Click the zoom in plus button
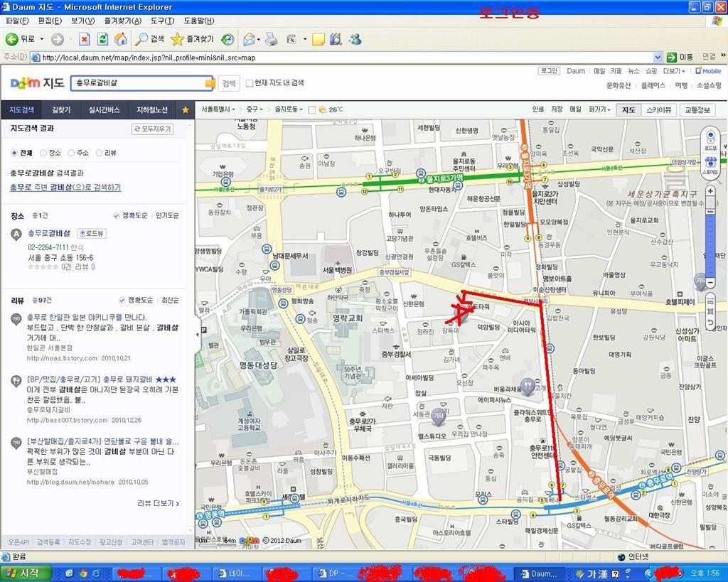This screenshot has width=728, height=582. [710, 191]
